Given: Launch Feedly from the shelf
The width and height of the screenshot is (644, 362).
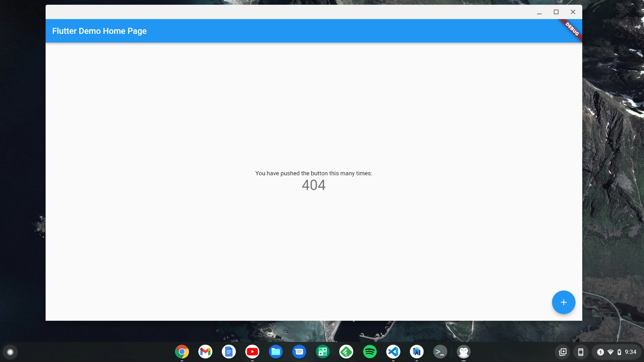Looking at the screenshot, I should [346, 352].
